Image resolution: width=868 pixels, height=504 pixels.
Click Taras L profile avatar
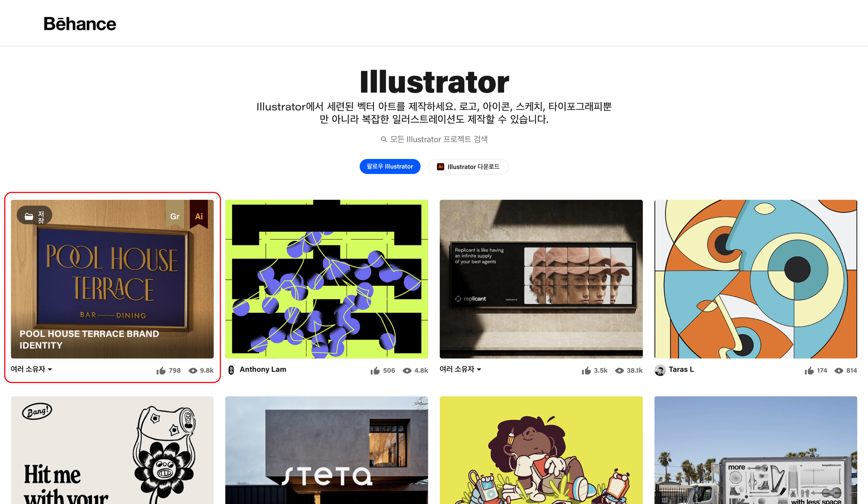tap(660, 370)
